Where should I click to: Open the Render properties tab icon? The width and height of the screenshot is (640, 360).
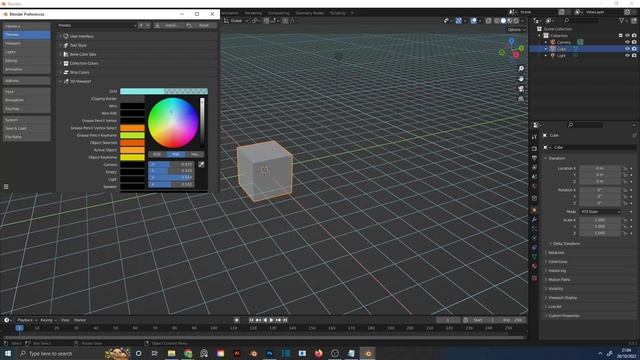point(534,149)
